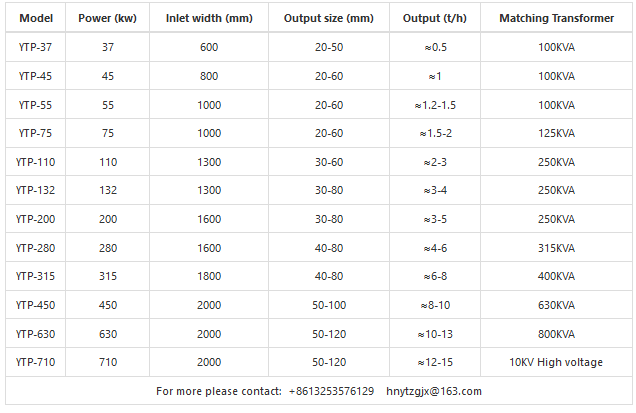Image resolution: width=636 pixels, height=413 pixels.
Task: Click the Matching Transformer header
Action: (x=555, y=18)
